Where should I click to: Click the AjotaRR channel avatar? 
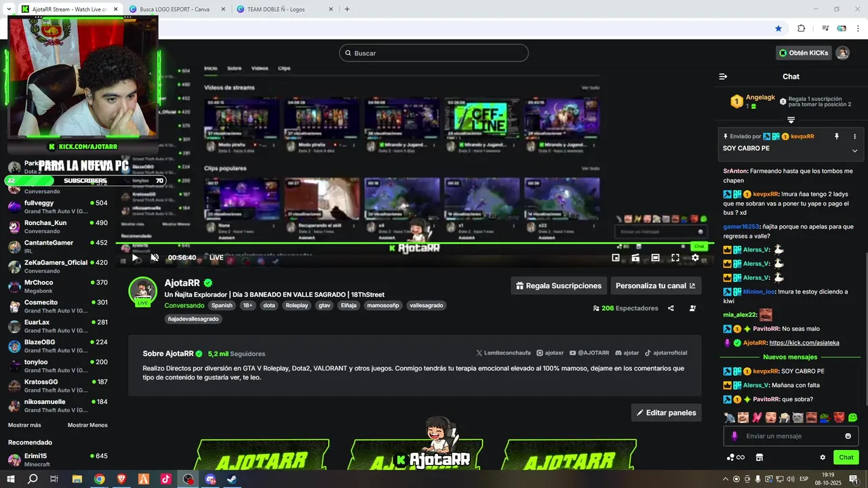pyautogui.click(x=142, y=291)
